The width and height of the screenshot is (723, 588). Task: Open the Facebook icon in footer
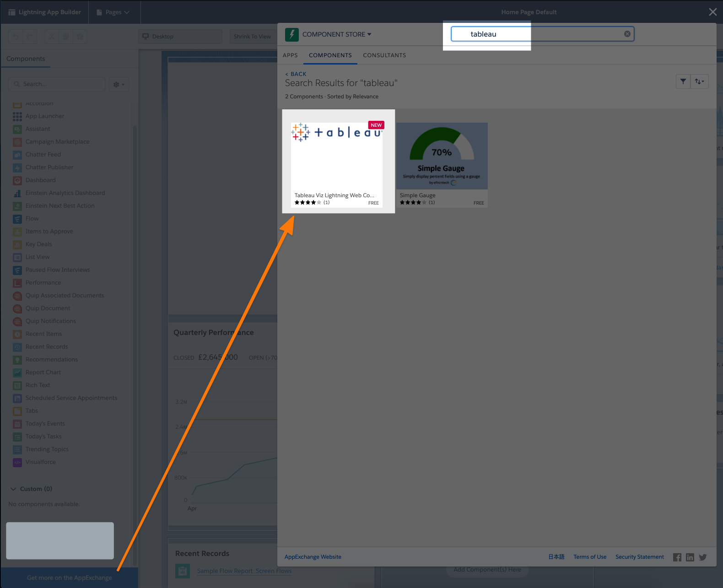coord(677,557)
